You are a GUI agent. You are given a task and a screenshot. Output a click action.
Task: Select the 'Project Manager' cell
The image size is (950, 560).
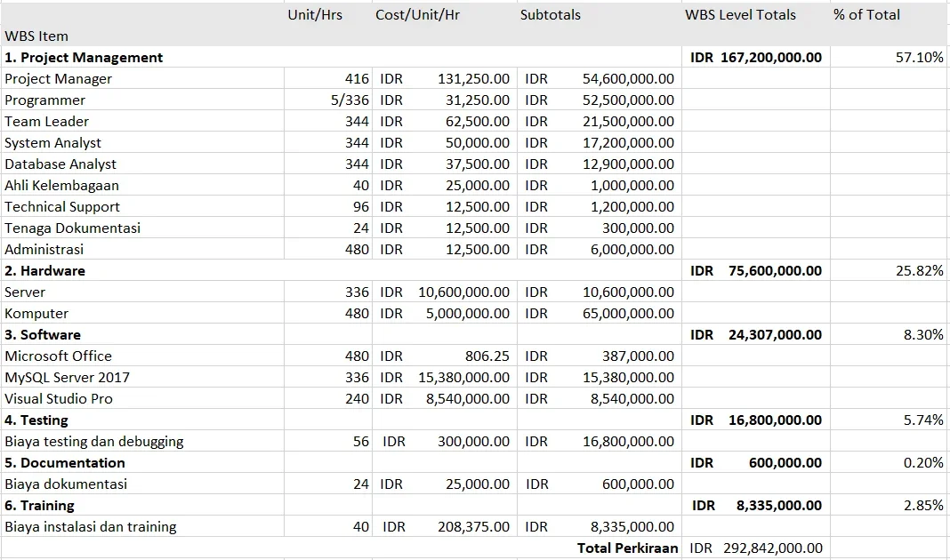pos(58,79)
